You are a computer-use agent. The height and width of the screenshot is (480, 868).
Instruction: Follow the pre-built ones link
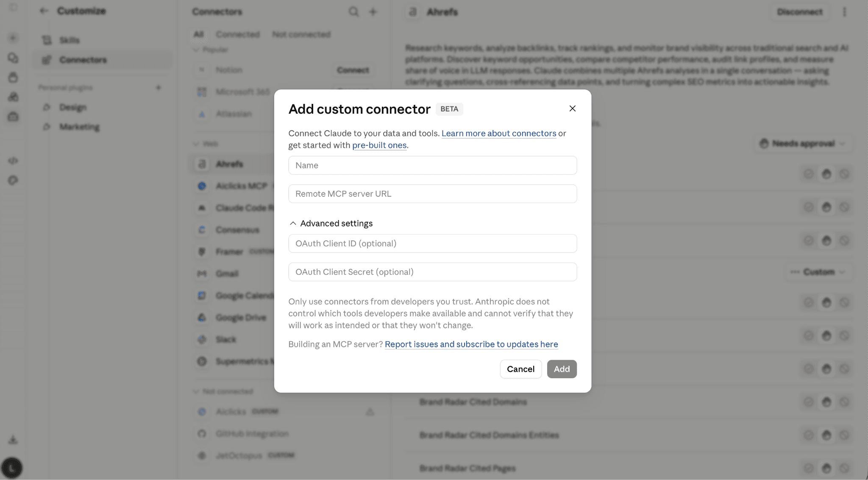(379, 145)
